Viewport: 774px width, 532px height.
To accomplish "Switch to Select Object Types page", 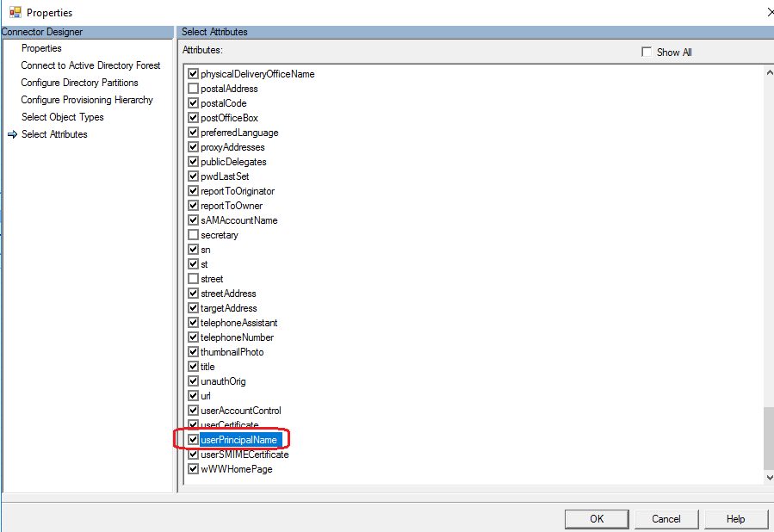I will tap(62, 117).
